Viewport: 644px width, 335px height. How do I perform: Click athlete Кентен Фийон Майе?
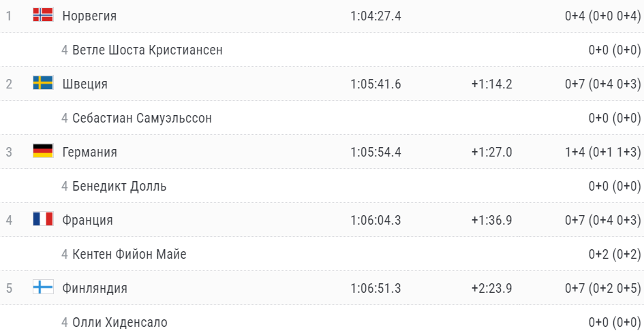click(x=129, y=254)
